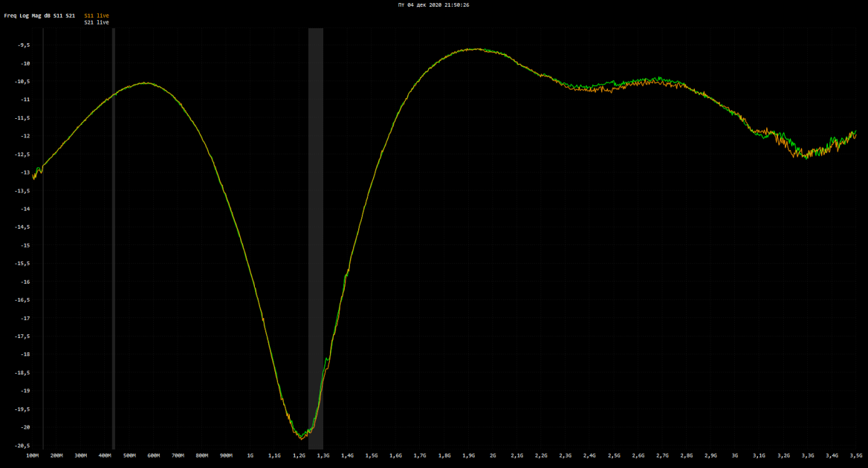Click the '1,2G' frequency axis label

(299, 456)
